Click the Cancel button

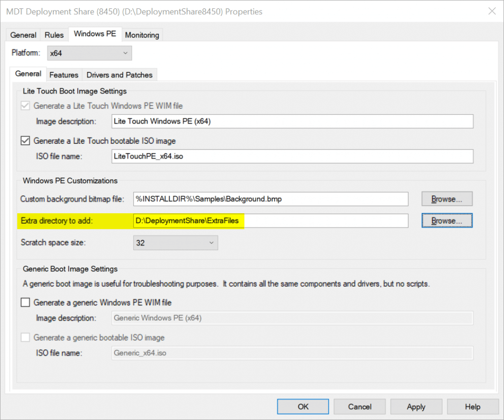click(x=360, y=407)
